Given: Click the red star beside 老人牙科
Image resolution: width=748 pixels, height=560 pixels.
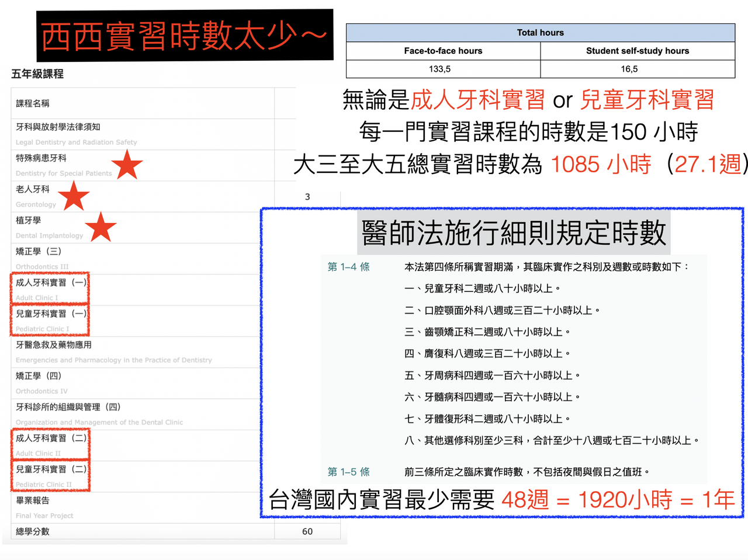Looking at the screenshot, I should (x=74, y=196).
